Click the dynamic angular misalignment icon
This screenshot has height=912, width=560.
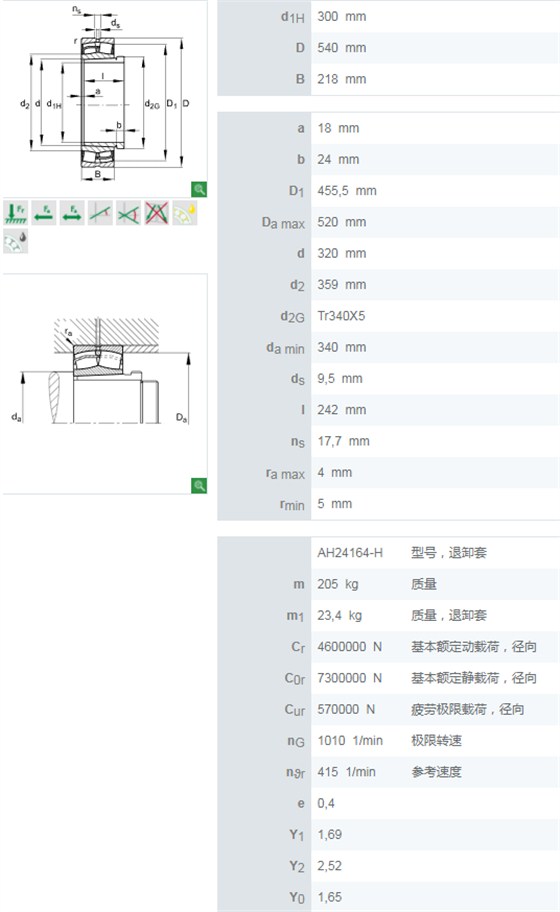point(128,213)
